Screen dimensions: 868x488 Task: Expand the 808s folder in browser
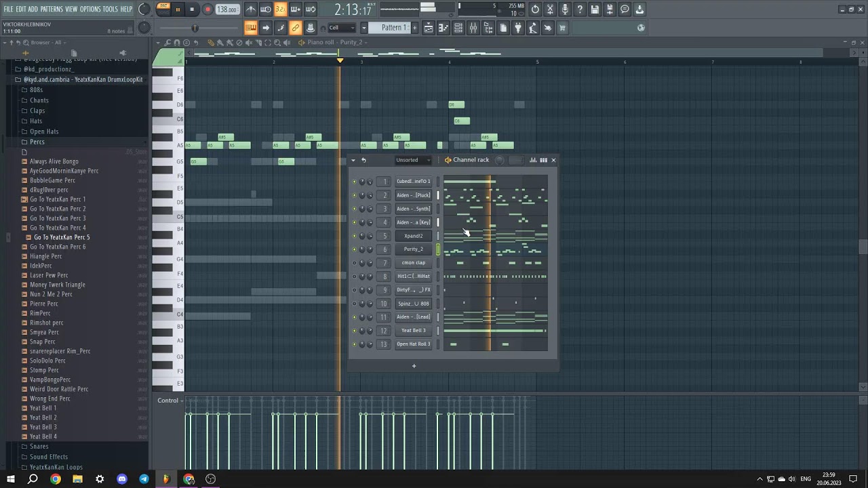tap(37, 89)
